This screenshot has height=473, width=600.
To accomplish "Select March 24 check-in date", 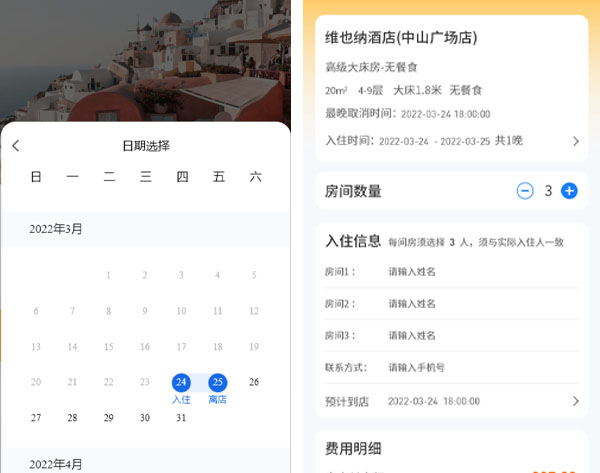I will click(x=181, y=382).
